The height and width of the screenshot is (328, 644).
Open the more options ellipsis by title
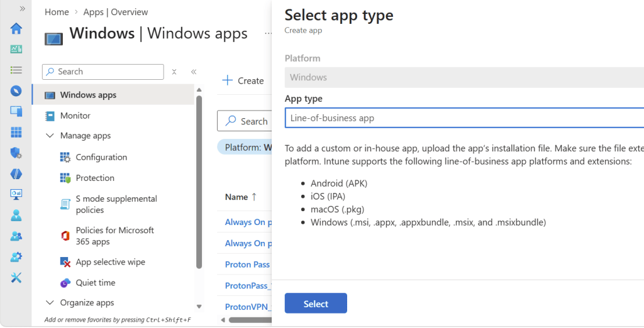pos(268,34)
